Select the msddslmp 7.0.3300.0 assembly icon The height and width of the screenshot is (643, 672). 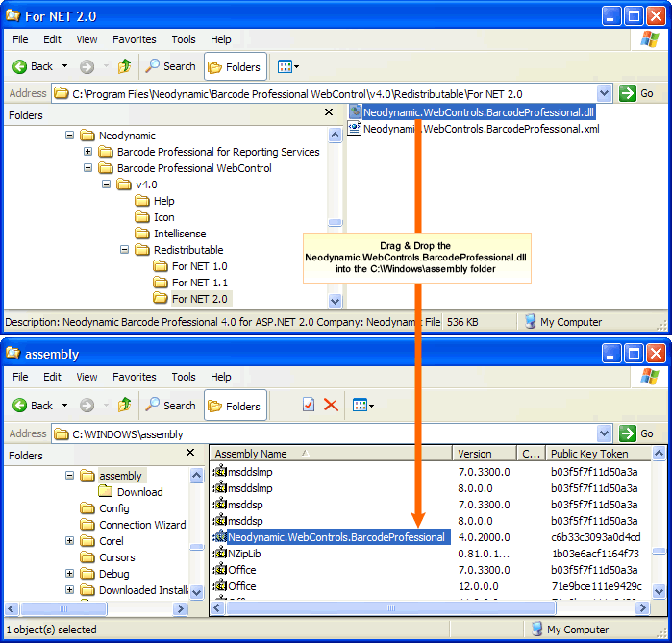point(220,472)
